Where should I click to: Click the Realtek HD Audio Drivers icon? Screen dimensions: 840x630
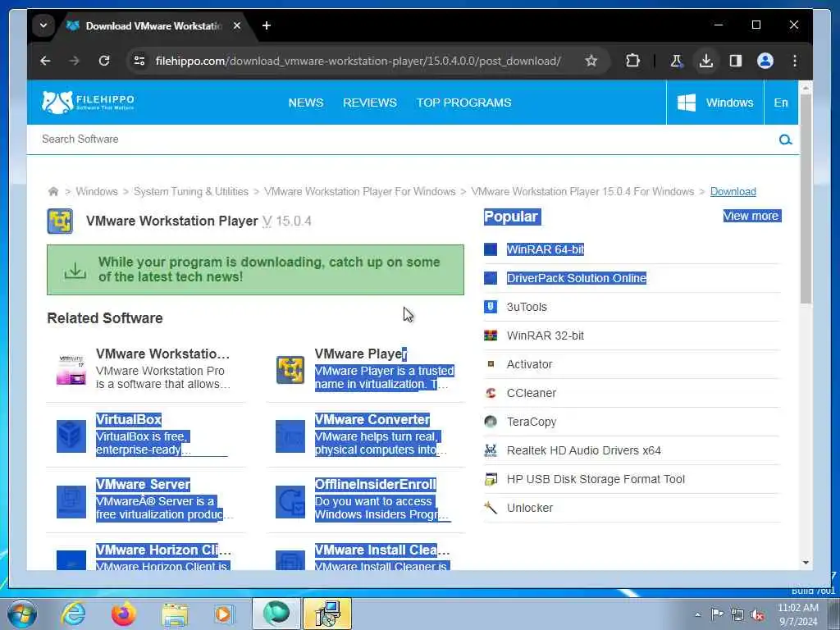[x=491, y=450]
